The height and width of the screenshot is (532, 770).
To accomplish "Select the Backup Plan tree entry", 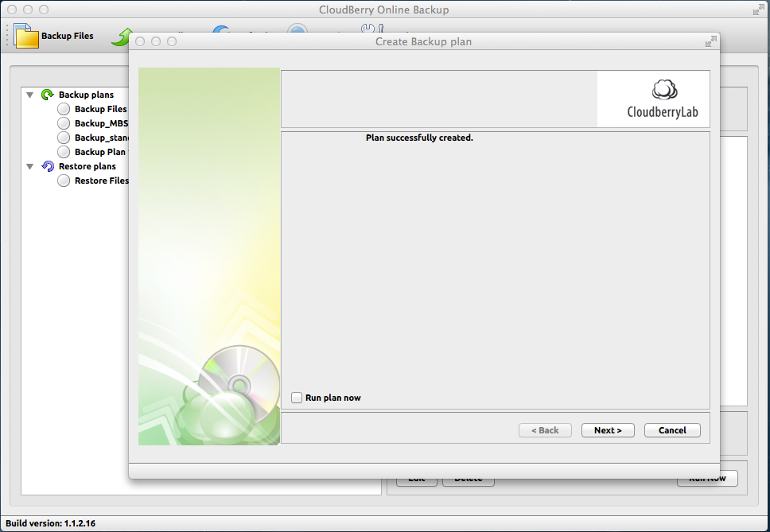I will pos(99,152).
